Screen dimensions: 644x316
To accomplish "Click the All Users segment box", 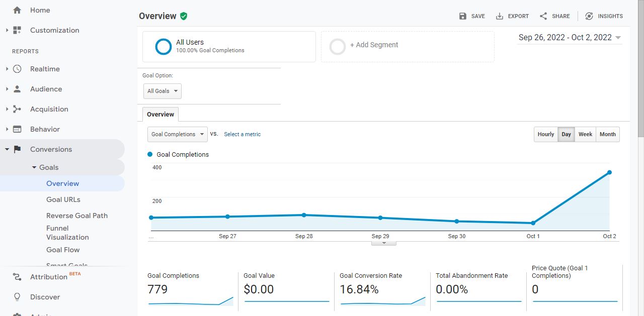I will tap(229, 47).
